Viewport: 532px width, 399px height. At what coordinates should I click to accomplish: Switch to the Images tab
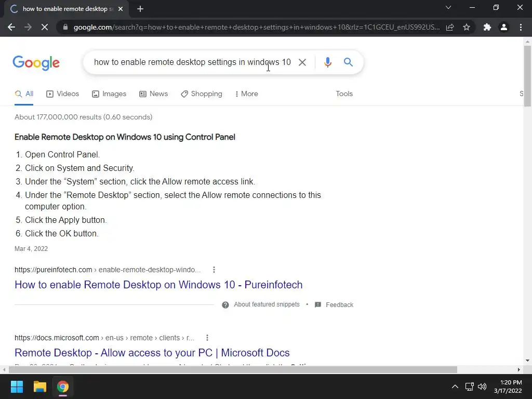(x=109, y=94)
